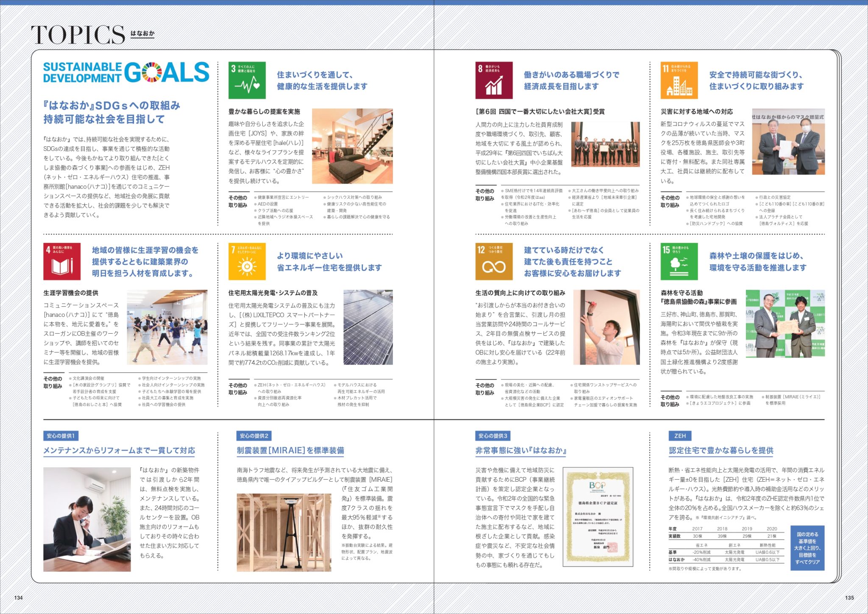Click the solar panel photo
This screenshot has height=614, width=868.
368,327
